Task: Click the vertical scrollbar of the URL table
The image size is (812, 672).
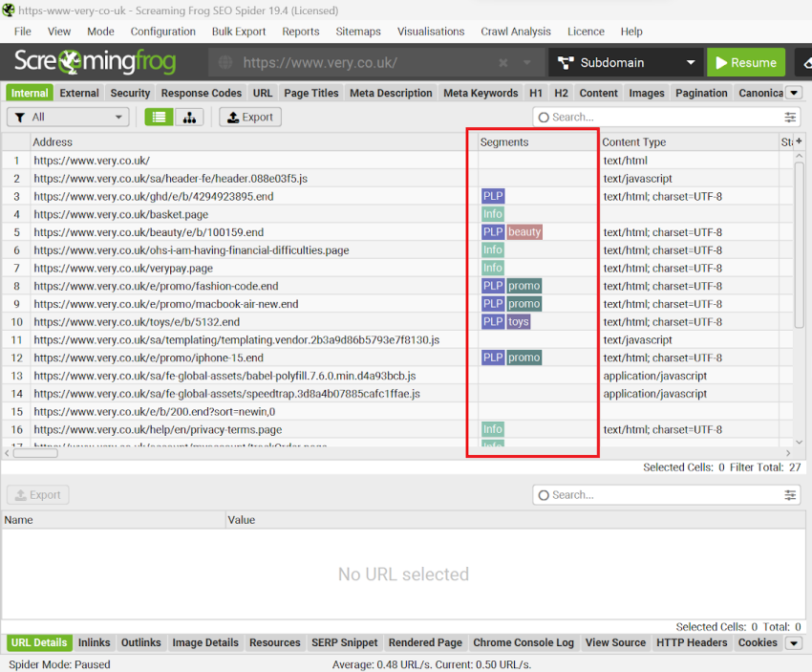Action: click(x=799, y=245)
